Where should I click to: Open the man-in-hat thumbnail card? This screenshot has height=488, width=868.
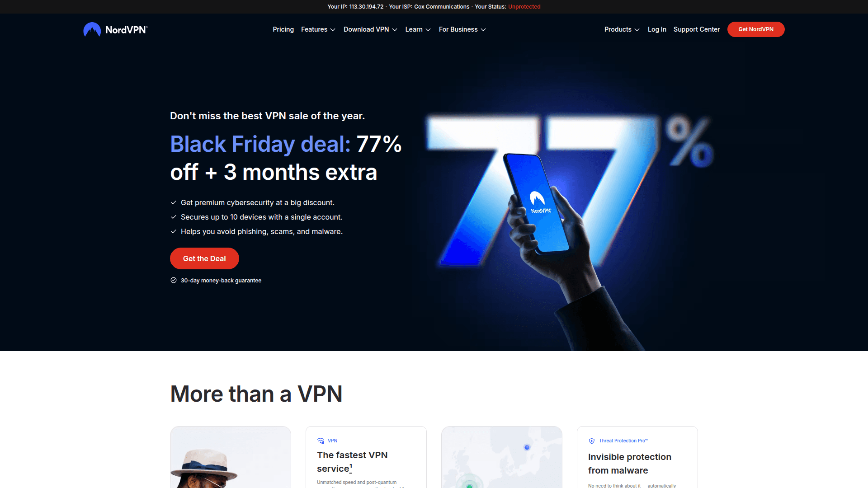pyautogui.click(x=231, y=457)
